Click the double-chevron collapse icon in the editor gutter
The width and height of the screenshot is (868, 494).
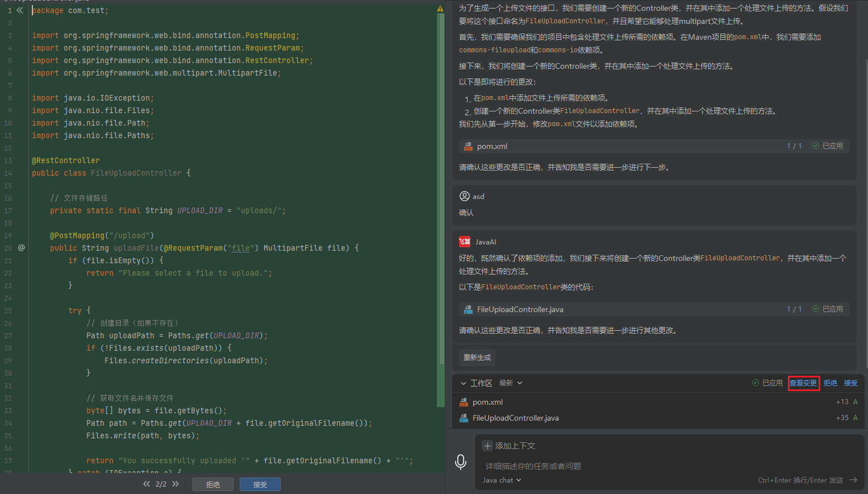pos(20,10)
